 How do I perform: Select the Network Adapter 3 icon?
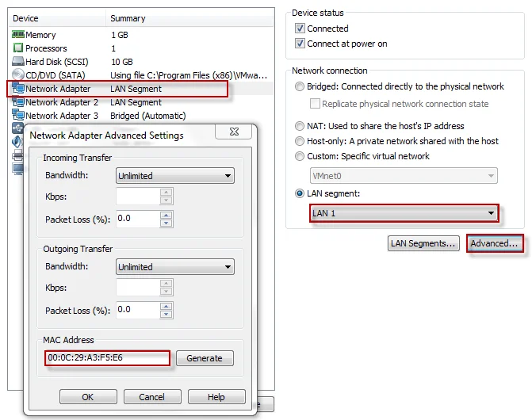(x=18, y=116)
